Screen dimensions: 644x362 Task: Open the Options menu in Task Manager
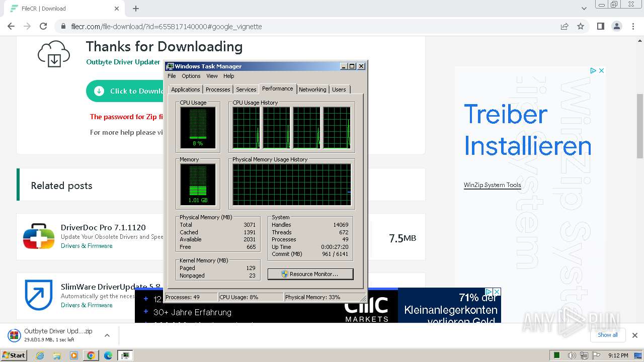pyautogui.click(x=191, y=76)
